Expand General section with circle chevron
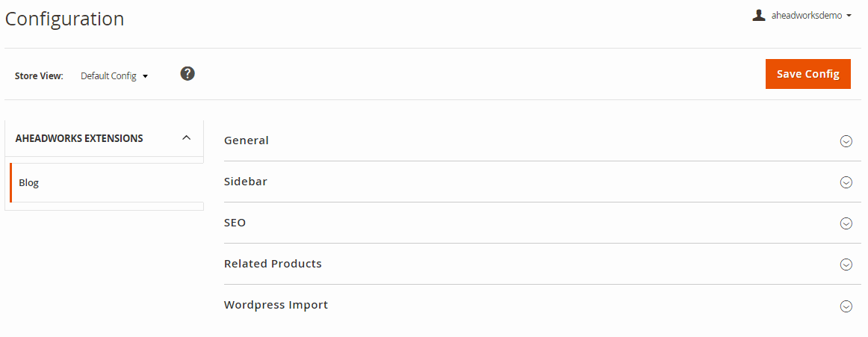 pyautogui.click(x=846, y=141)
